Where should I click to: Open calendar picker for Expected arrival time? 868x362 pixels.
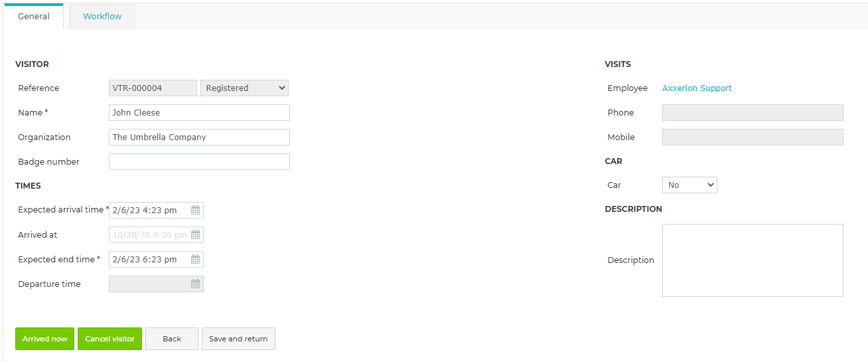196,210
